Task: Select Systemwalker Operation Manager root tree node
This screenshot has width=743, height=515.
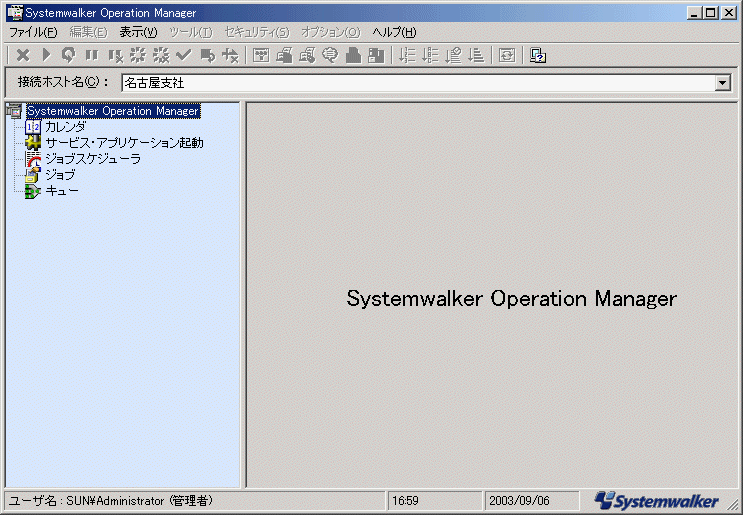Action: [113, 111]
